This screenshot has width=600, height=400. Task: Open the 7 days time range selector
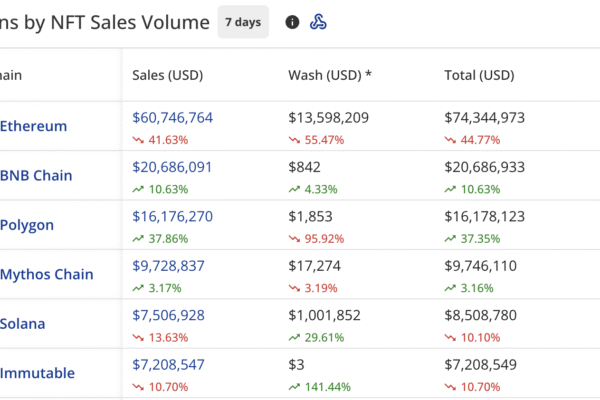pos(243,22)
